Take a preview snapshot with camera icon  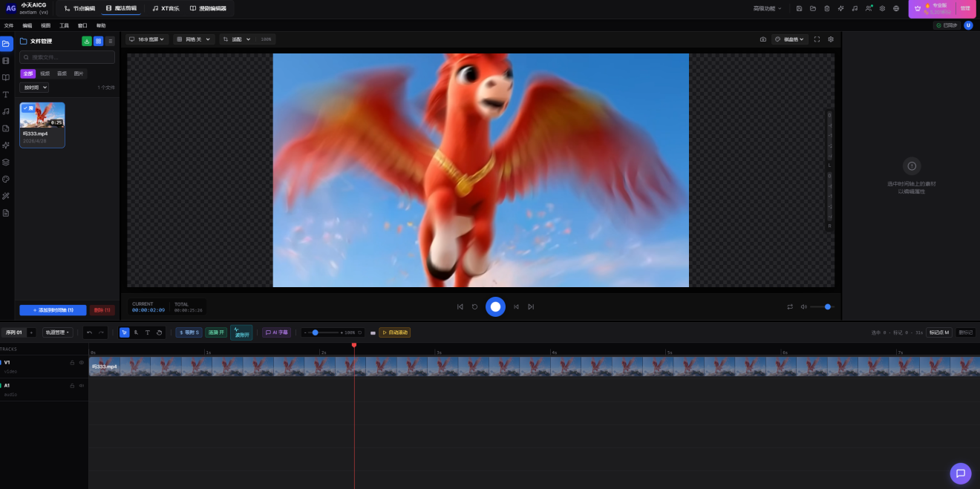coord(762,39)
